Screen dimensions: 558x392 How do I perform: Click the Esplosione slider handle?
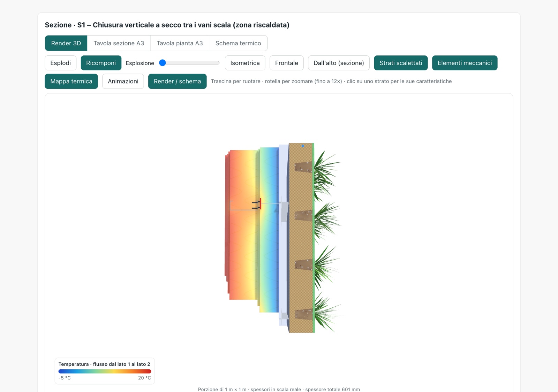point(163,63)
